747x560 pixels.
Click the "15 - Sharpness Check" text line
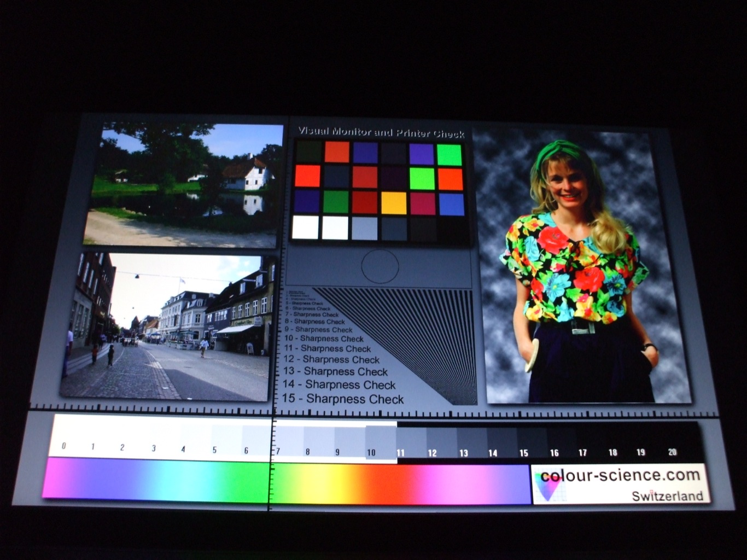pyautogui.click(x=343, y=399)
